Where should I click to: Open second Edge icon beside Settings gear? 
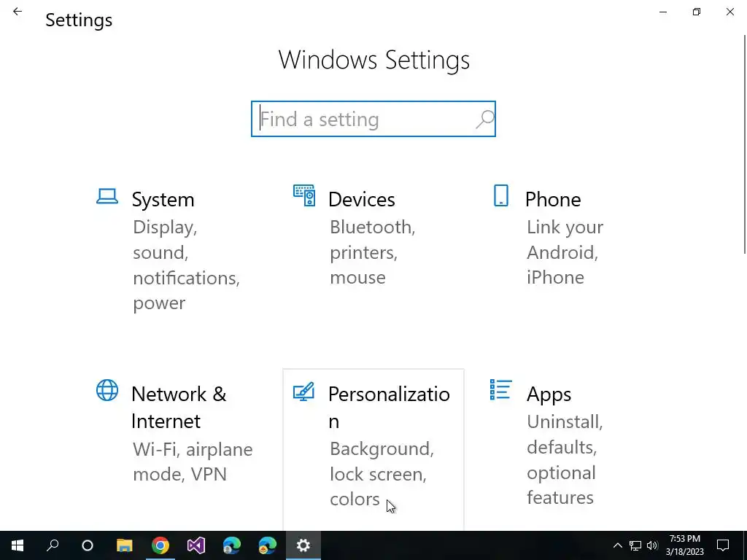pyautogui.click(x=268, y=545)
